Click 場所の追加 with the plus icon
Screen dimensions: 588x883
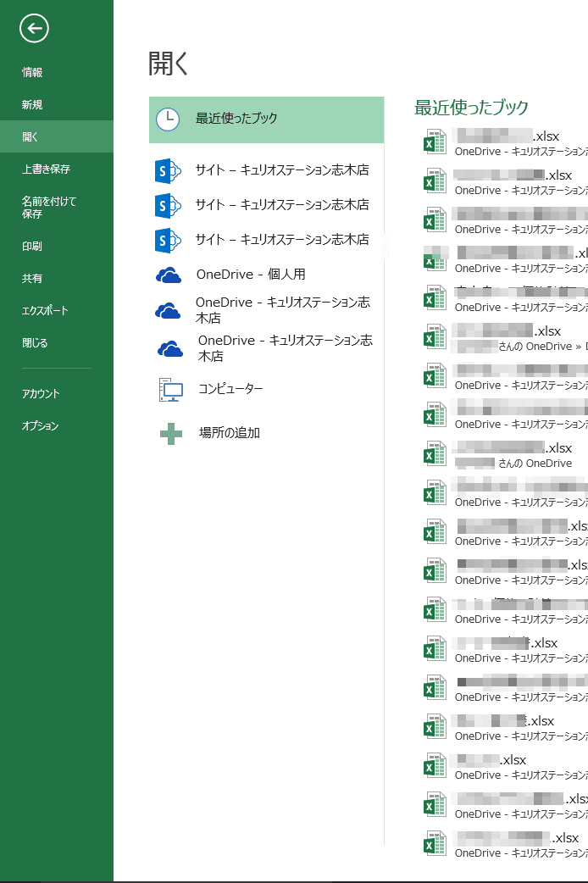tap(266, 433)
